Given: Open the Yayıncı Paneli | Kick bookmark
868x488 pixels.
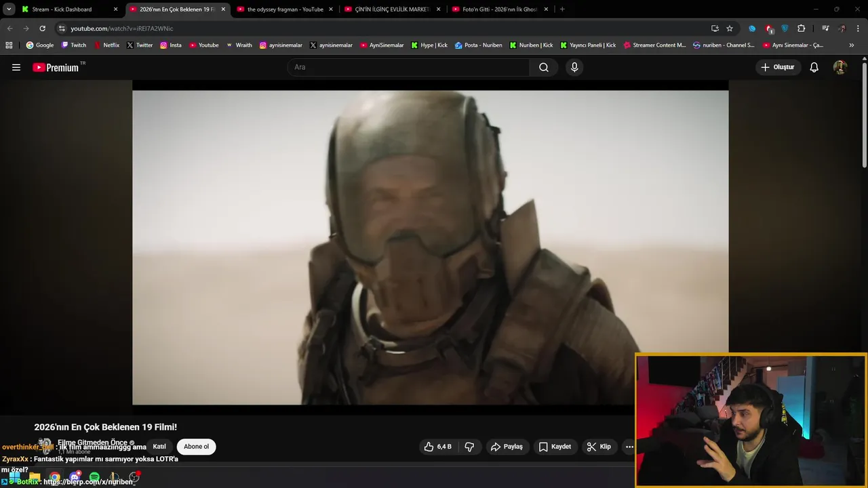Looking at the screenshot, I should pos(588,45).
